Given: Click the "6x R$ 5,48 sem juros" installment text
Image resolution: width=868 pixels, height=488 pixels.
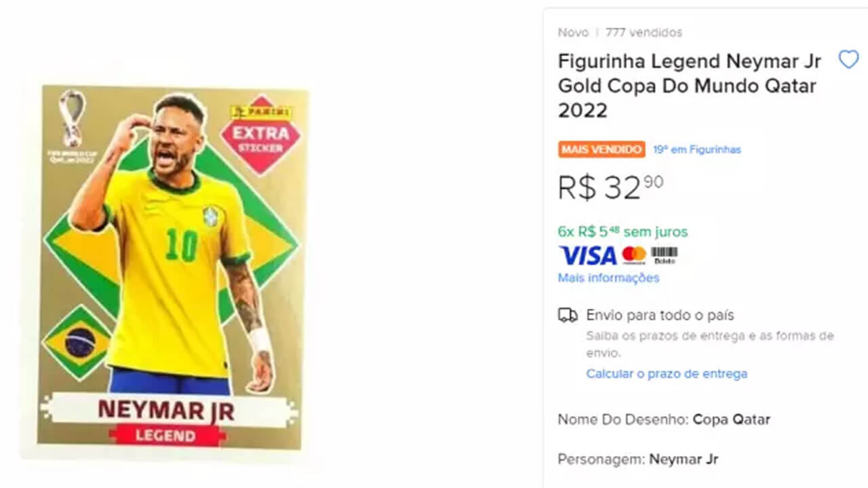Looking at the screenshot, I should [623, 231].
